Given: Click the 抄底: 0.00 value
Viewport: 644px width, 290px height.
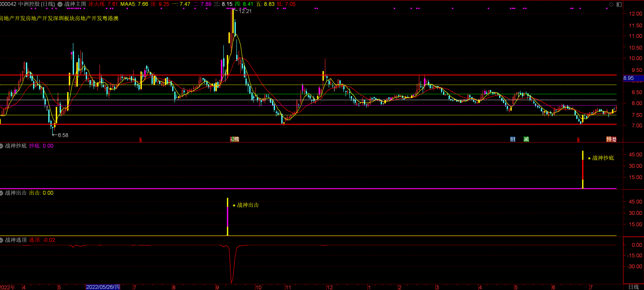Looking at the screenshot, I should click(41, 146).
